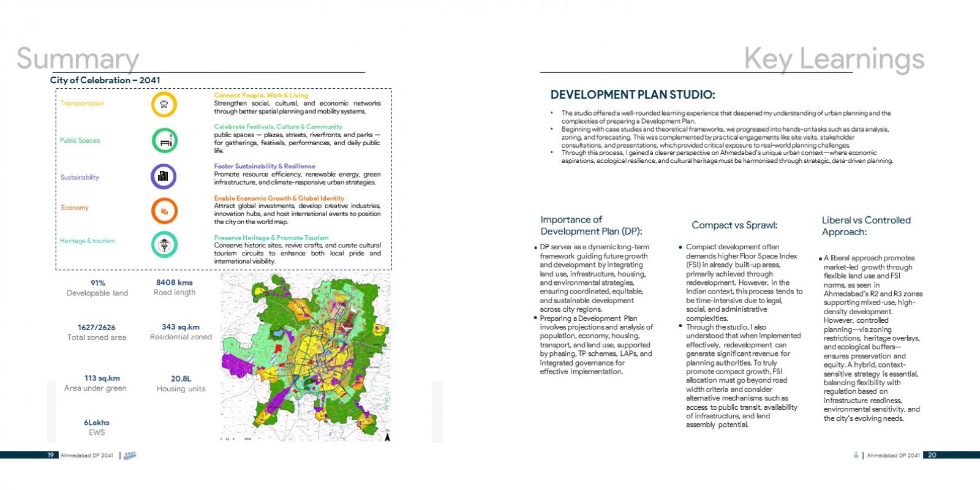Click the 'Area under green' caption
The height and width of the screenshot is (490, 980).
tap(96, 388)
